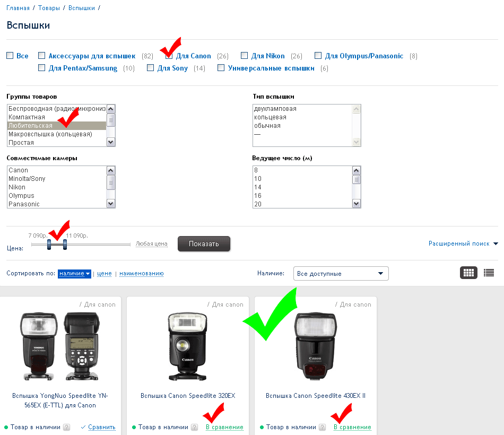Click В сравнение under Speedlite 430EX II
The width and height of the screenshot is (504, 435).
coord(352,427)
